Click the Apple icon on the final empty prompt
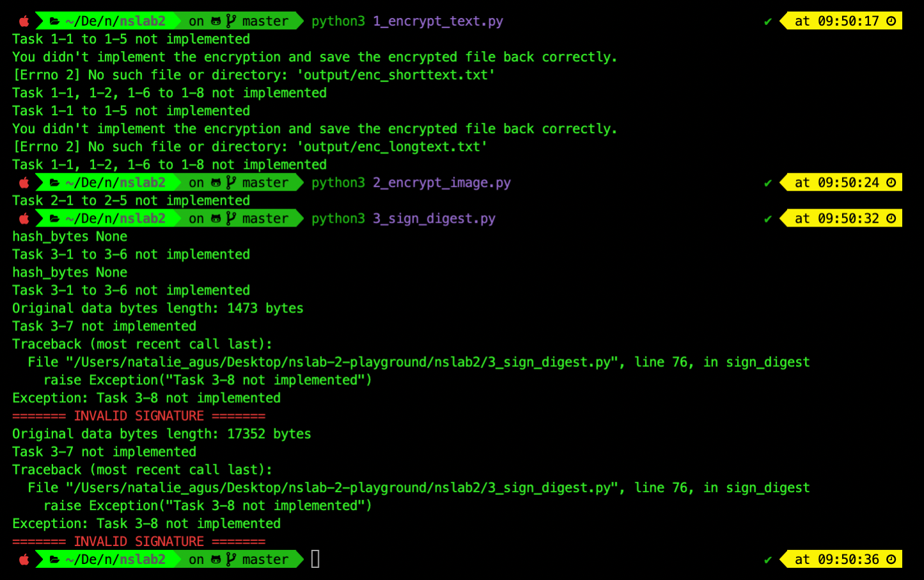Viewport: 924px width, 580px height. (24, 560)
